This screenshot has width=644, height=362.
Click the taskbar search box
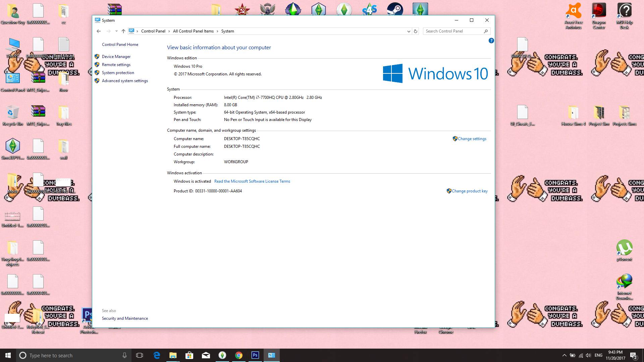pos(74,355)
